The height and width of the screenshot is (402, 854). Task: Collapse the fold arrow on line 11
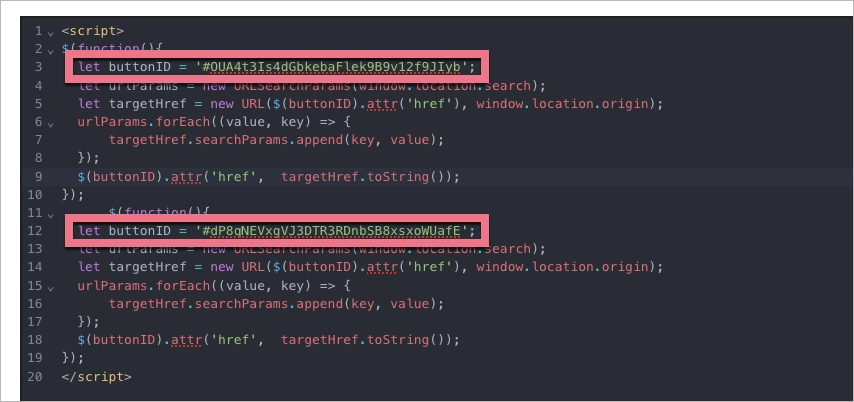51,215
